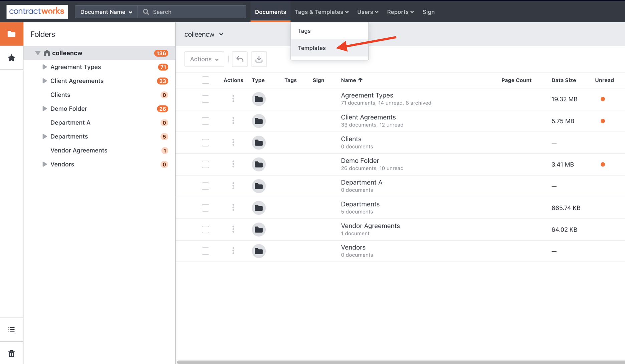Open the Folders panel via orange sidebar icon
This screenshot has height=364, width=625.
click(x=12, y=34)
